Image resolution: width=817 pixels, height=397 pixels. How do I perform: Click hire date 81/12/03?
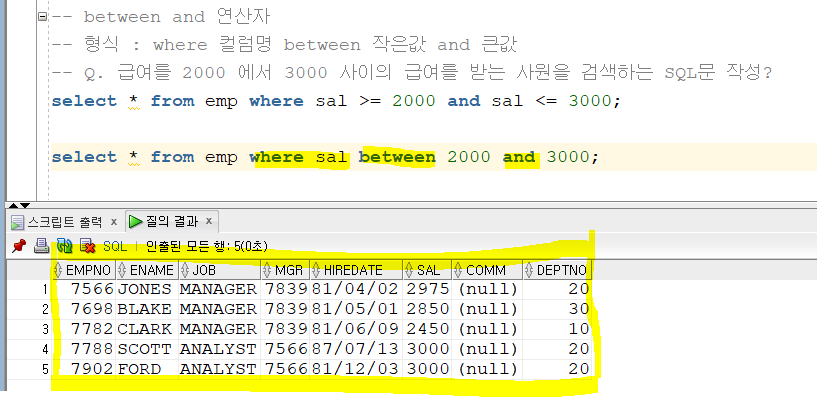(356, 369)
